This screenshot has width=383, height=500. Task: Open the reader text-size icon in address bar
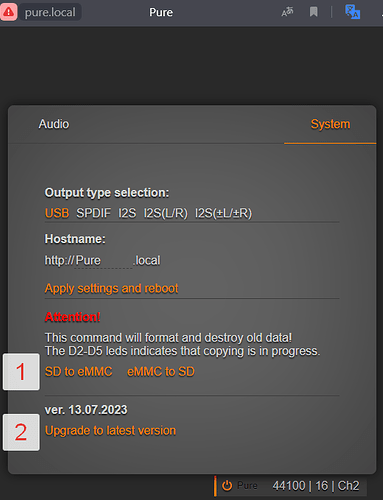(287, 12)
